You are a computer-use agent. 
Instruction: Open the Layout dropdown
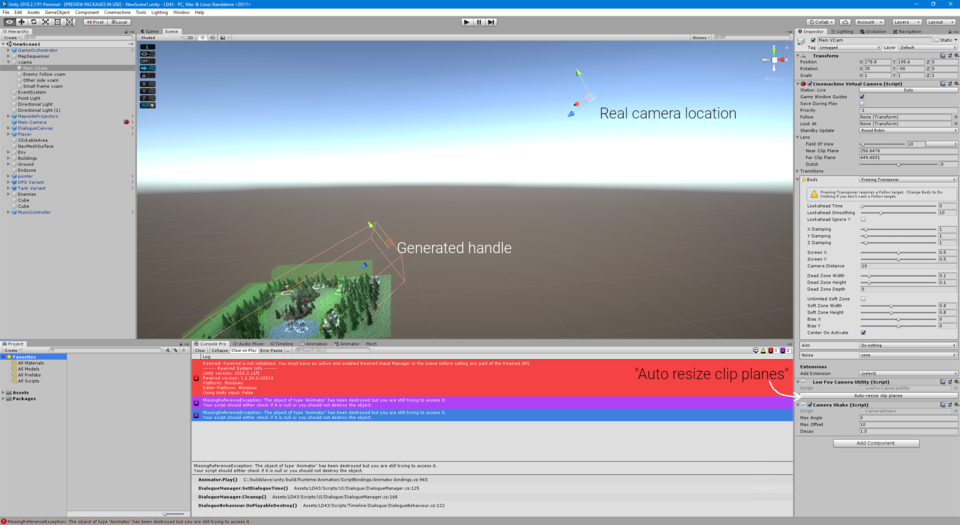pos(940,22)
